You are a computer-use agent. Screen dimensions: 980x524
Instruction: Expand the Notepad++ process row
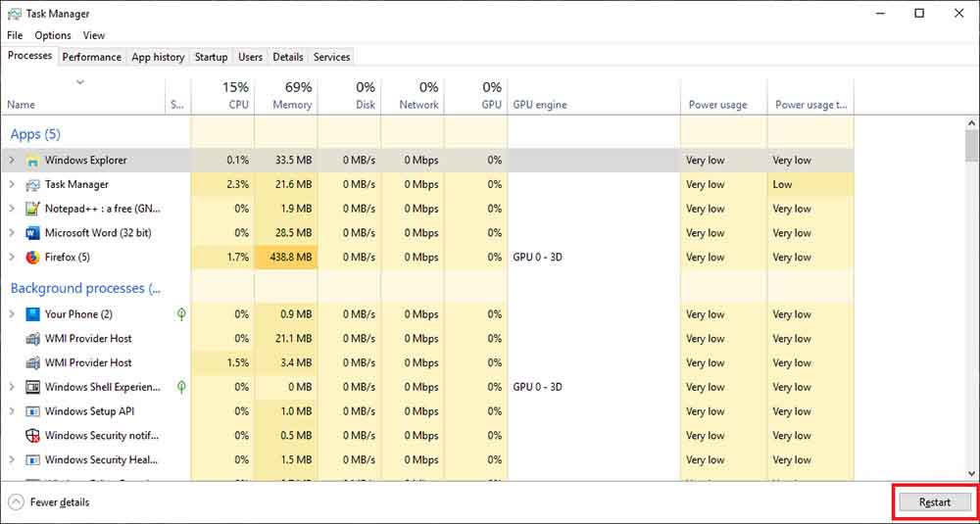[11, 209]
